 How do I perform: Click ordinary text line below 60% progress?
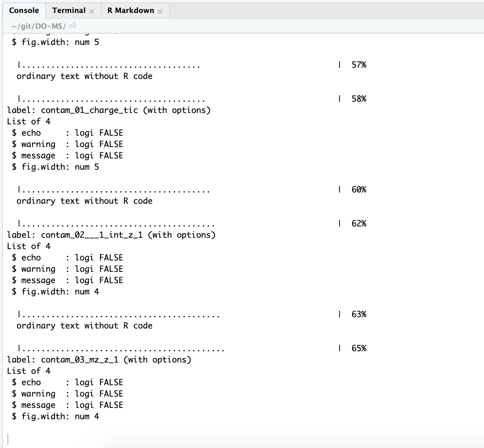pyautogui.click(x=84, y=201)
